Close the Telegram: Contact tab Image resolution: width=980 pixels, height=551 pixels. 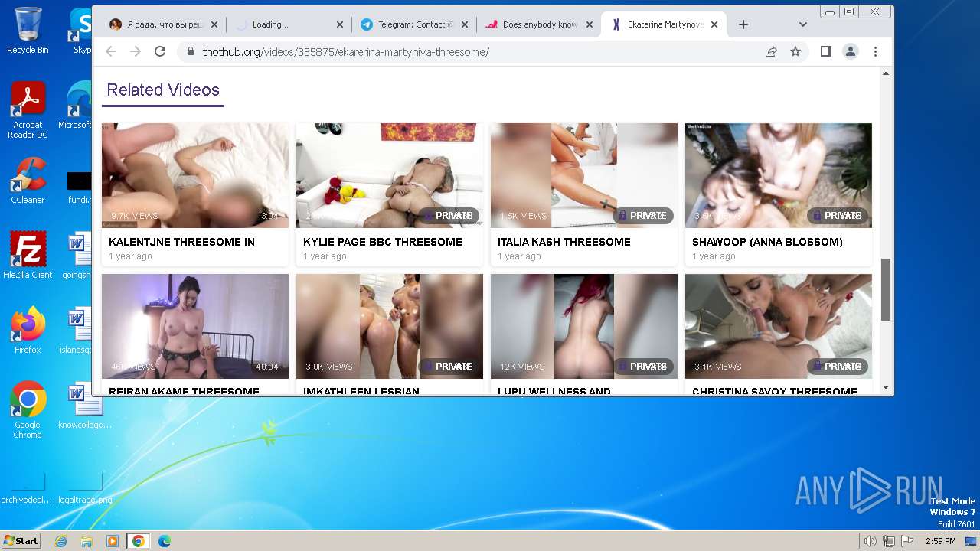(465, 24)
